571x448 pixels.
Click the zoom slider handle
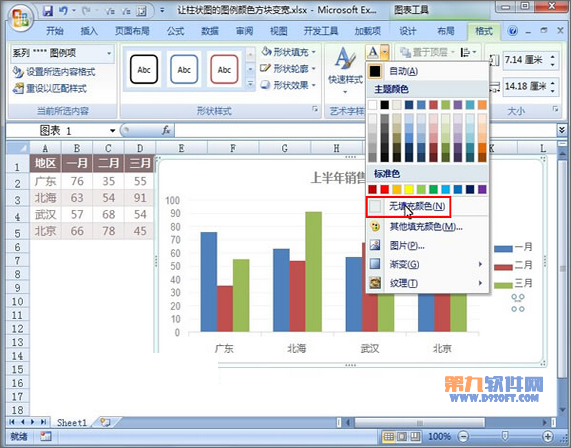(505, 436)
